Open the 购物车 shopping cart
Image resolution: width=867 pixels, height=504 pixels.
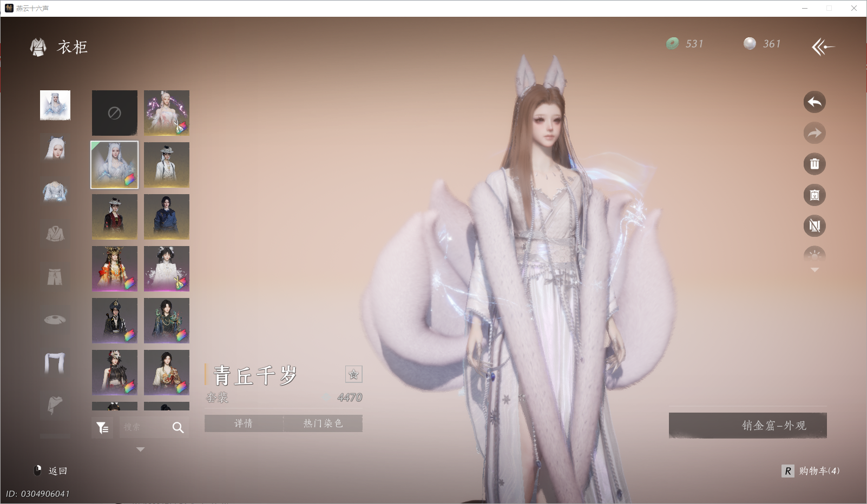tap(811, 471)
